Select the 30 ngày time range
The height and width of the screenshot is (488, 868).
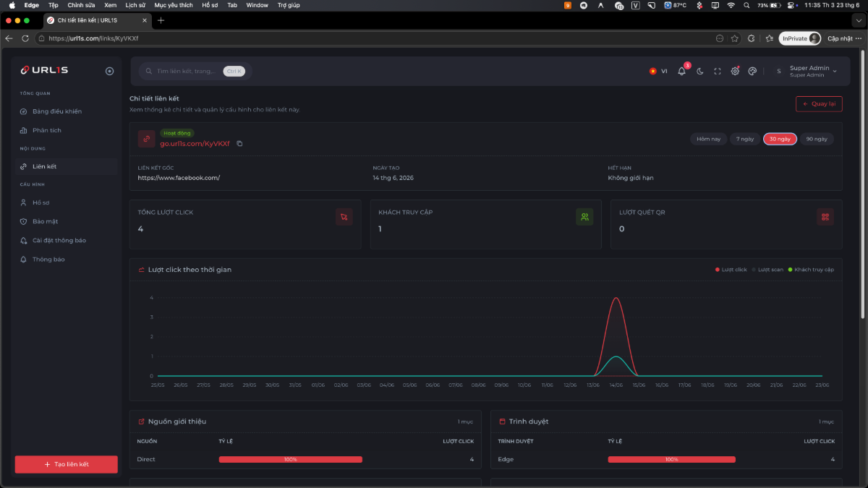(780, 139)
